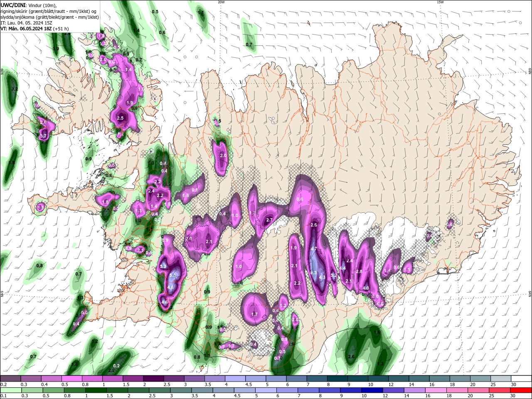The height and width of the screenshot is (399, 532).
Task: Click the 'IT: Lau. 04. 05. 2024 15Z' line
Action: [26, 23]
